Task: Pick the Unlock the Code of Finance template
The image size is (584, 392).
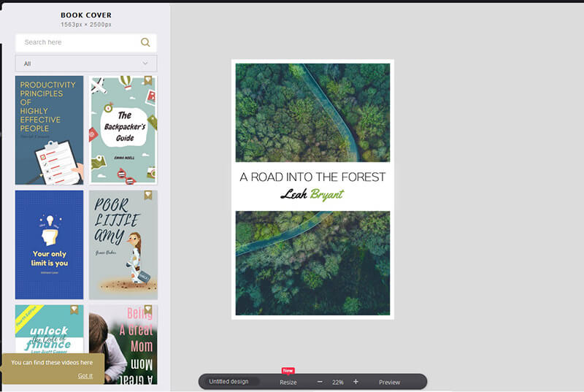Action: 49,329
